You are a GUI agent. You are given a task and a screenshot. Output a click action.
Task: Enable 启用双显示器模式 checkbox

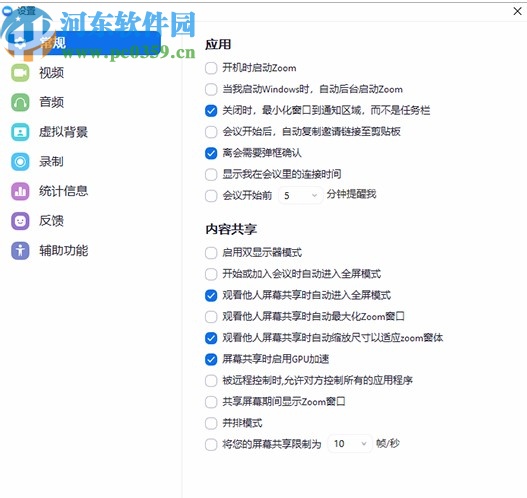point(211,253)
